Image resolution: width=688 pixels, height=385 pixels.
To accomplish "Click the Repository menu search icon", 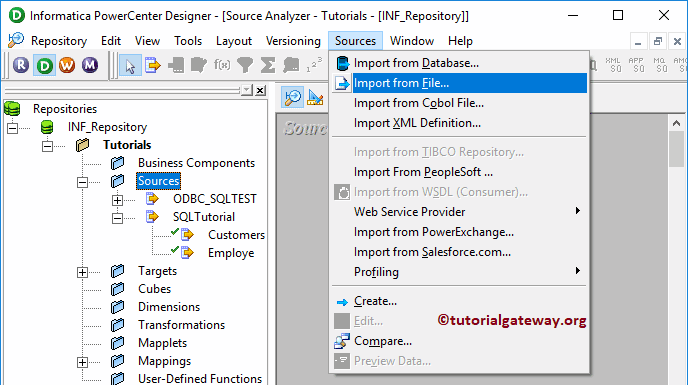I will tap(15, 40).
